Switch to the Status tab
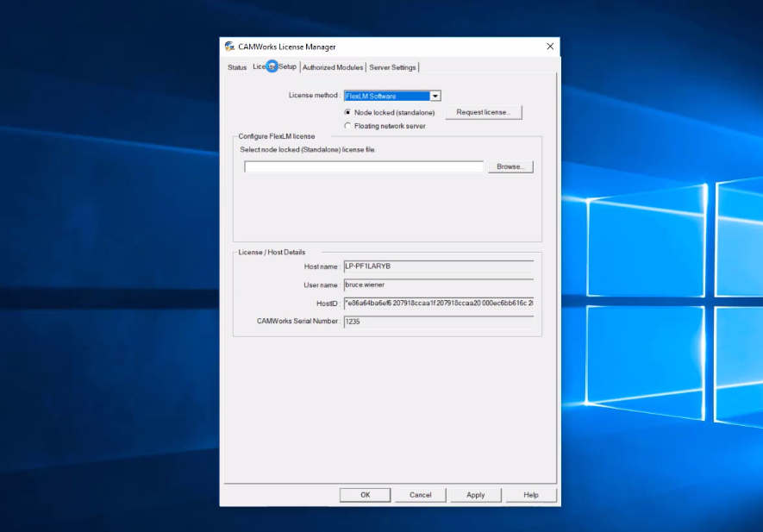 point(237,67)
